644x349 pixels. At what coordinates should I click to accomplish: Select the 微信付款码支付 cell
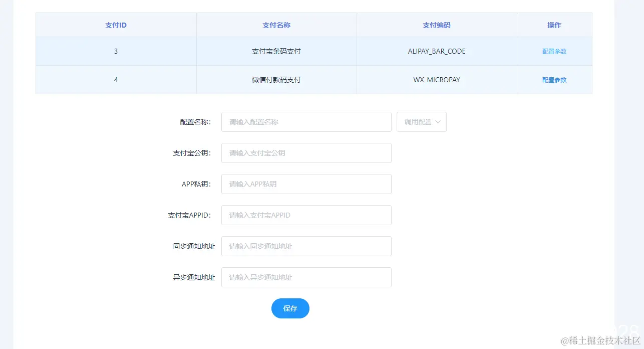coord(276,80)
